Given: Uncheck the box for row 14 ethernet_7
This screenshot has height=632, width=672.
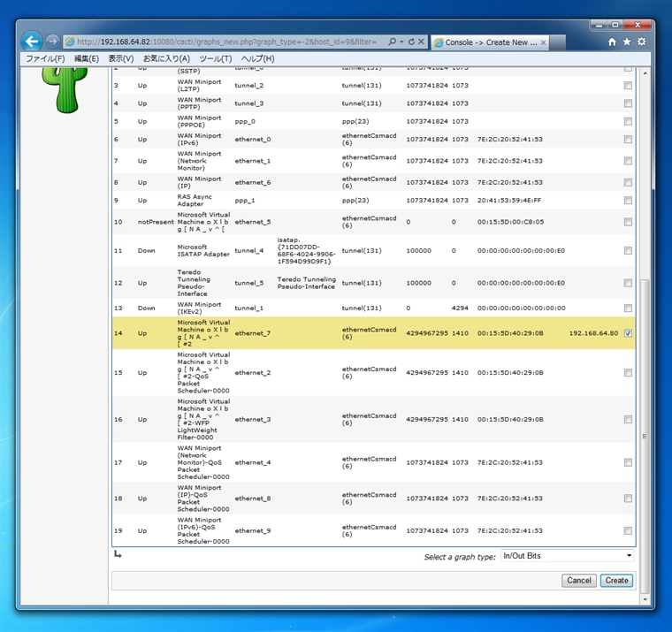Looking at the screenshot, I should tap(628, 333).
